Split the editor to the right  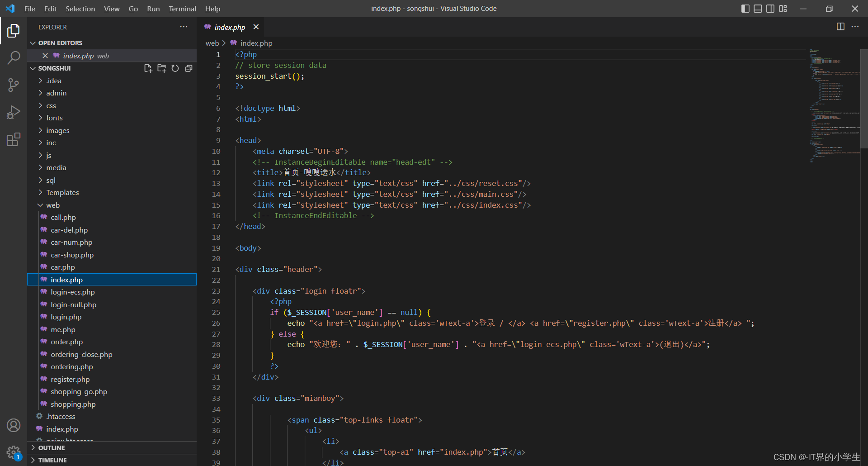pyautogui.click(x=840, y=27)
